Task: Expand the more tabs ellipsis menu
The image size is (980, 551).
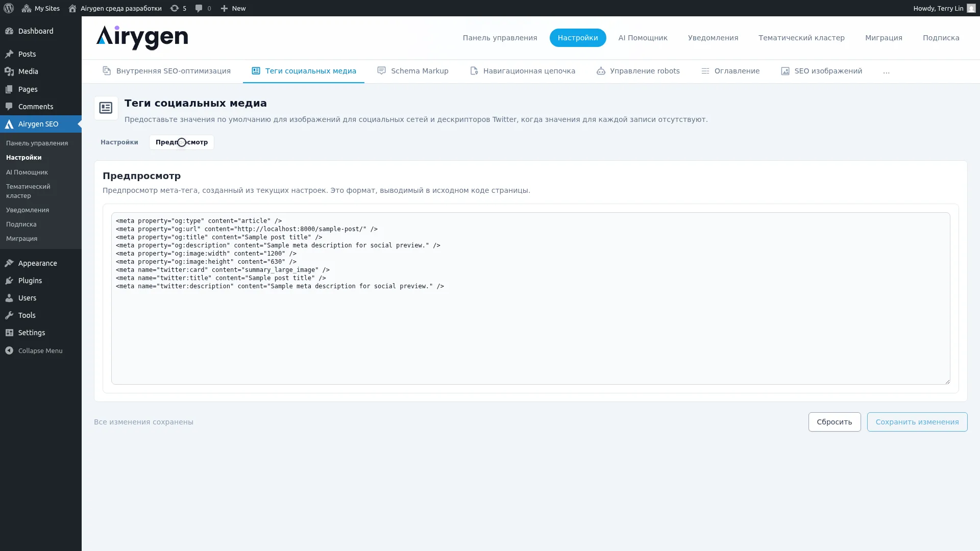Action: pyautogui.click(x=886, y=71)
